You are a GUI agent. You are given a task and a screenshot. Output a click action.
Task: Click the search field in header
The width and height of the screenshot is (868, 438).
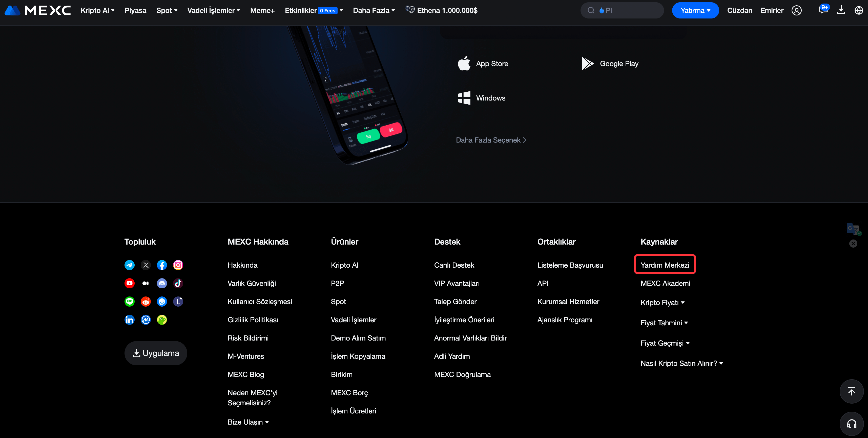point(622,10)
